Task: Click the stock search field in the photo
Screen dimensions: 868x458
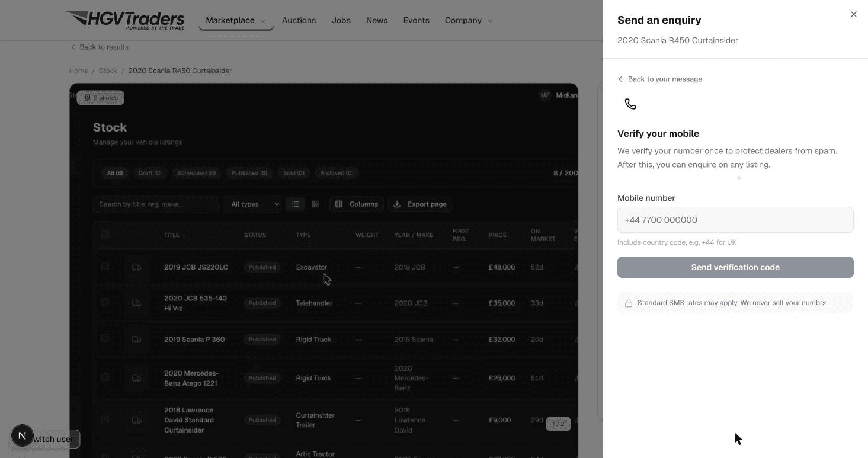Action: [156, 204]
